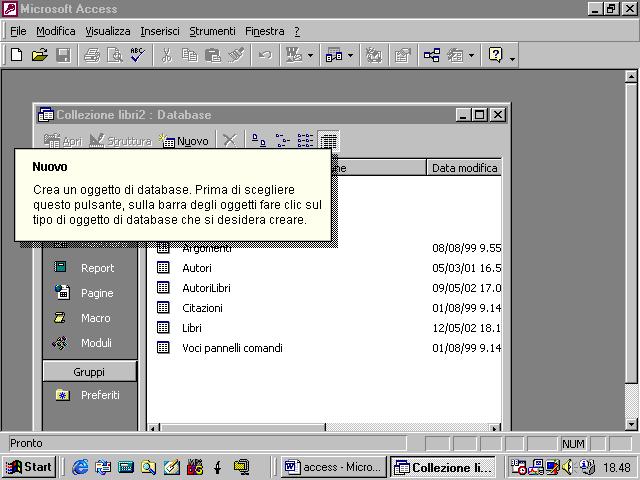Open the Office Links dropdown arrow

[x=310, y=55]
